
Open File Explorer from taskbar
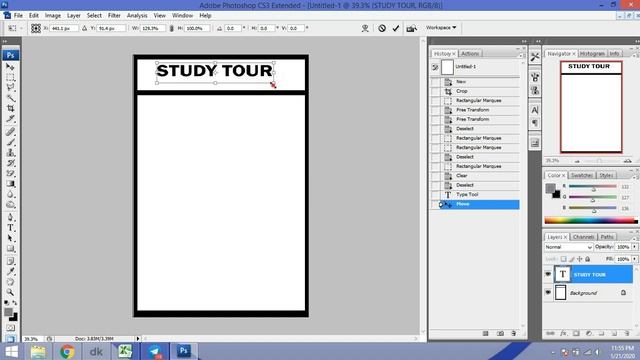pos(38,351)
